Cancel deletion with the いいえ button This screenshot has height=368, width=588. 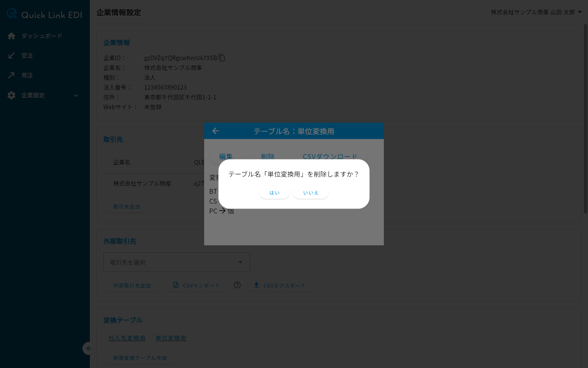click(x=311, y=193)
